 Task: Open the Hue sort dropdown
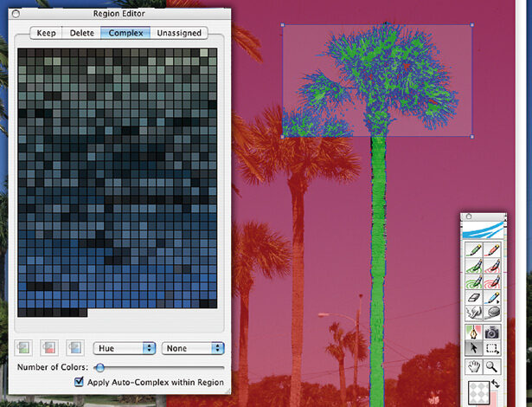(x=125, y=348)
